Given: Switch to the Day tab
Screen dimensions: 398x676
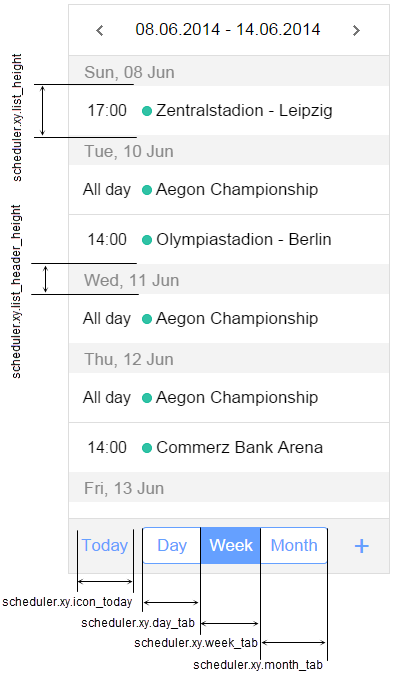Looking at the screenshot, I should tap(172, 545).
